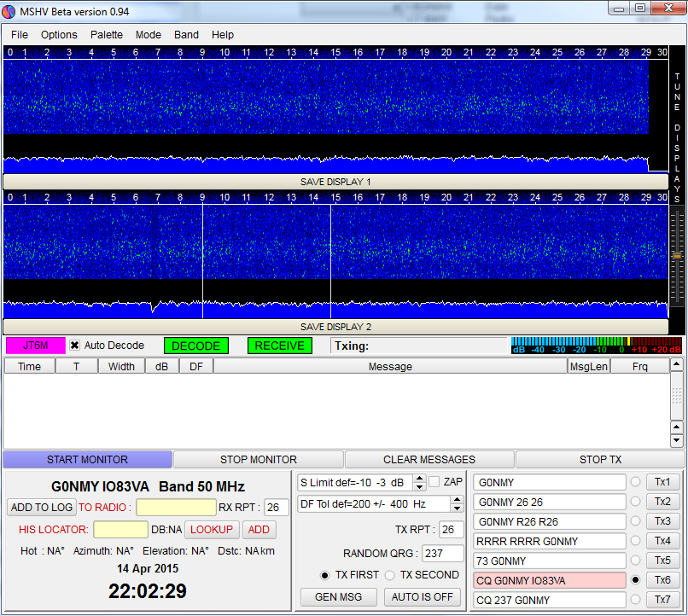Click AUTO IS OFF to enable auto mode
This screenshot has width=688, height=616.
(423, 596)
